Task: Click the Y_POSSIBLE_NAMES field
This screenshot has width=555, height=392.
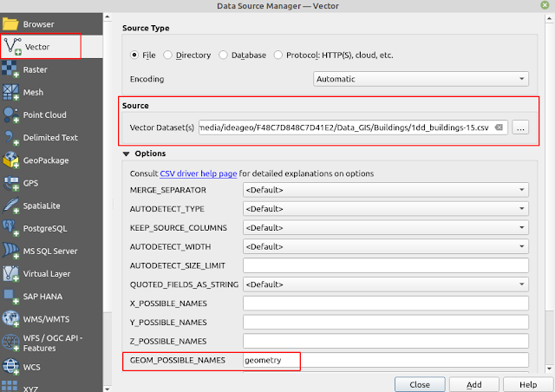Action: click(x=386, y=323)
